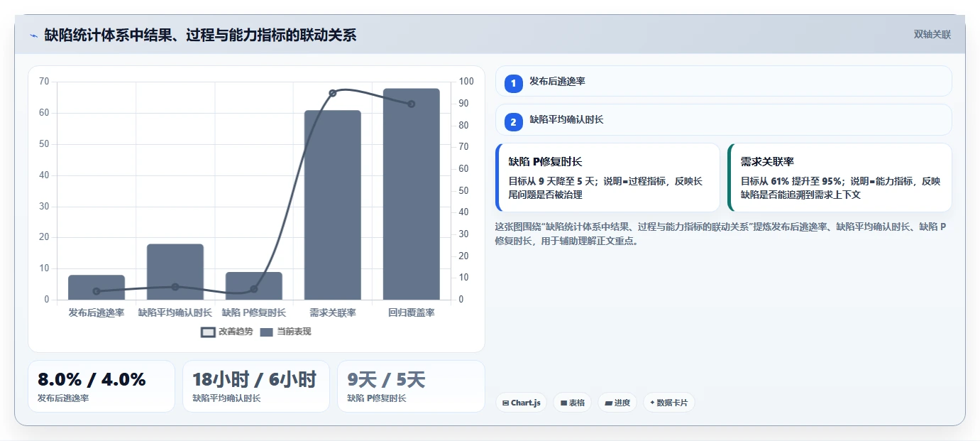The image size is (980, 441).
Task: Click the numbered badge 2 icon
Action: [514, 121]
